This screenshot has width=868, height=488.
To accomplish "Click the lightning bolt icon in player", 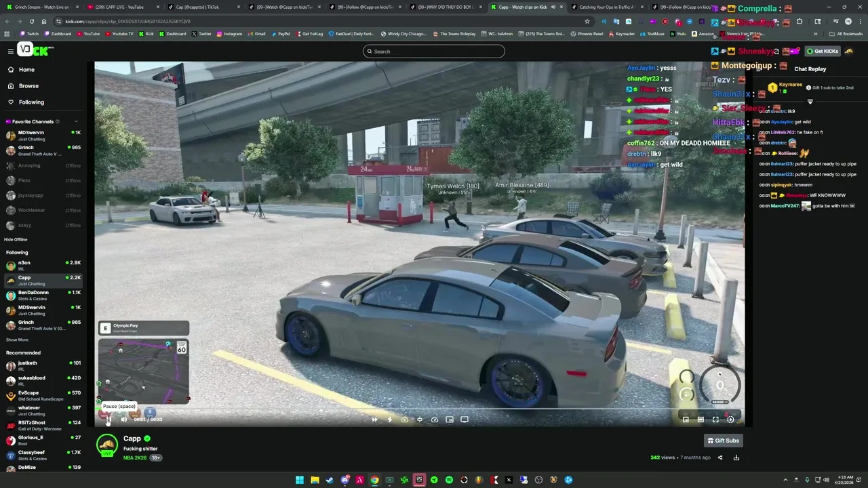I will click(389, 420).
